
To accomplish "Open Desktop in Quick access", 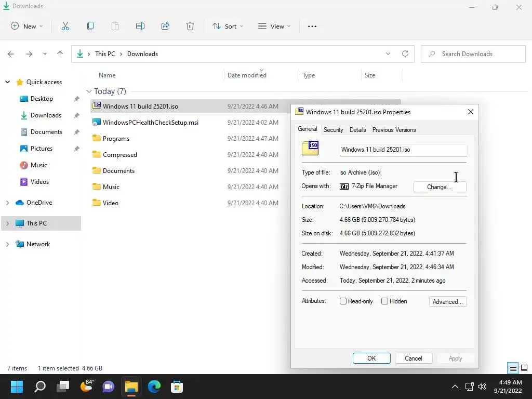I will pyautogui.click(x=42, y=98).
